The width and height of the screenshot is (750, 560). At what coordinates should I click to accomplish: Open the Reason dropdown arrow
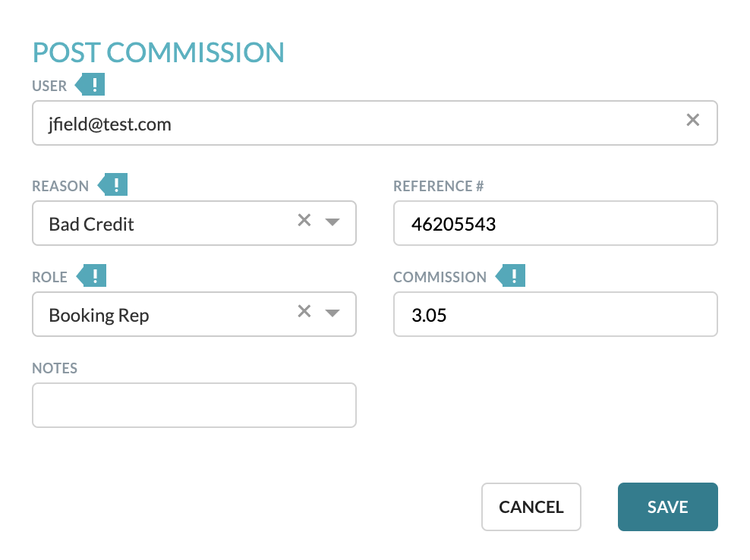(333, 222)
